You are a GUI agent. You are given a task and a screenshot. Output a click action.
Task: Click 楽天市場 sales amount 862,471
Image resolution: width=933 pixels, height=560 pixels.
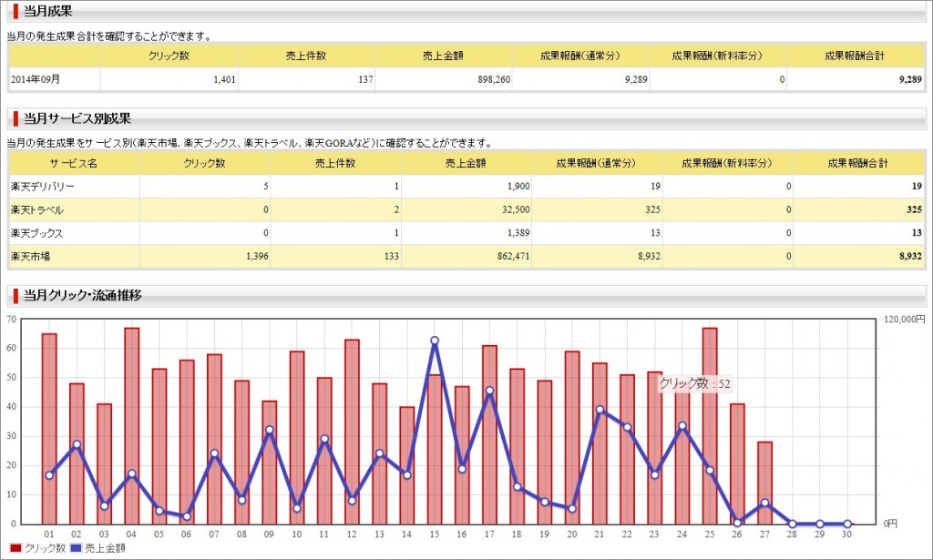[513, 256]
